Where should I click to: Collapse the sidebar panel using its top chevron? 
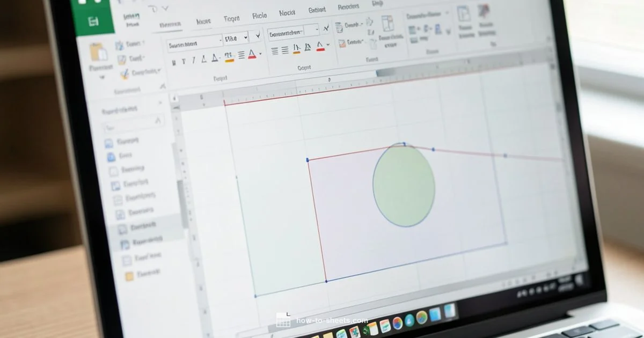coord(160,102)
